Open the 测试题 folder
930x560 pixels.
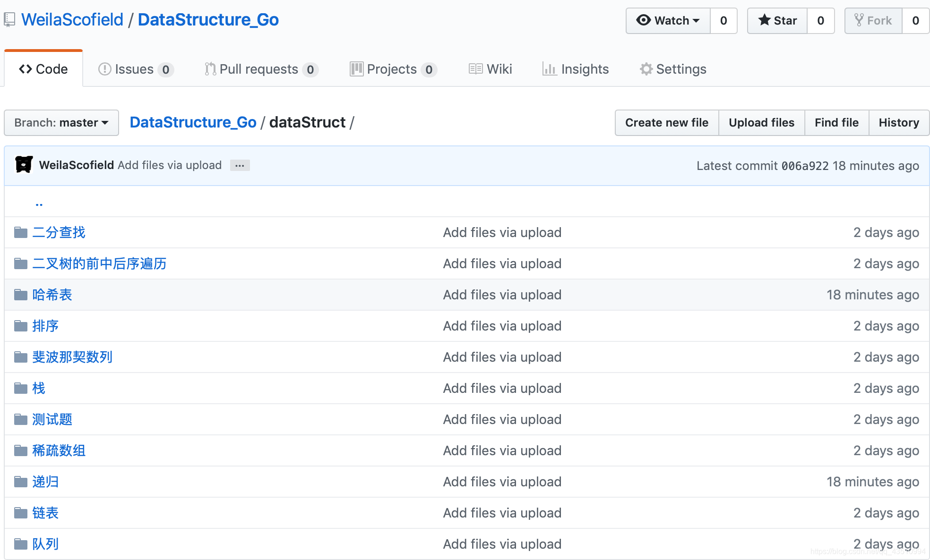52,419
